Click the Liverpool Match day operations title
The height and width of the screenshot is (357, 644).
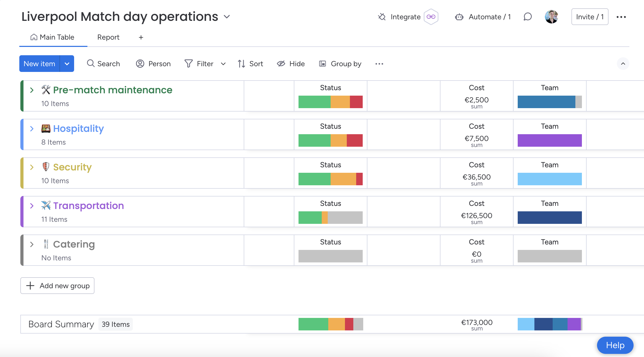120,17
